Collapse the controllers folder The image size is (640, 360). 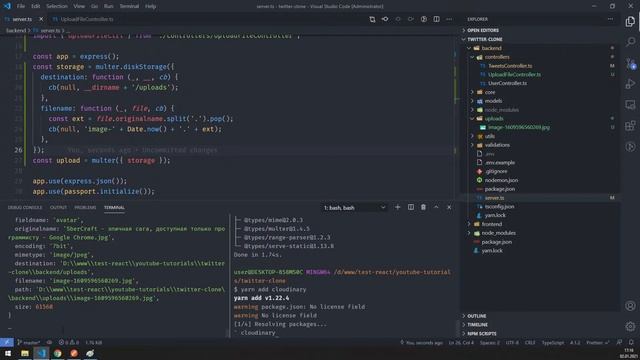pos(497,57)
